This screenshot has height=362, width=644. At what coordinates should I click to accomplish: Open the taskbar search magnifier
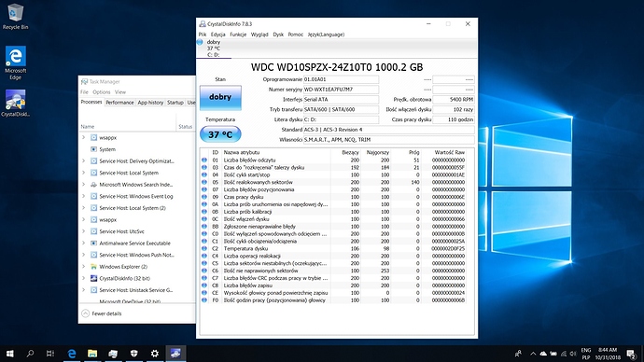click(x=30, y=354)
